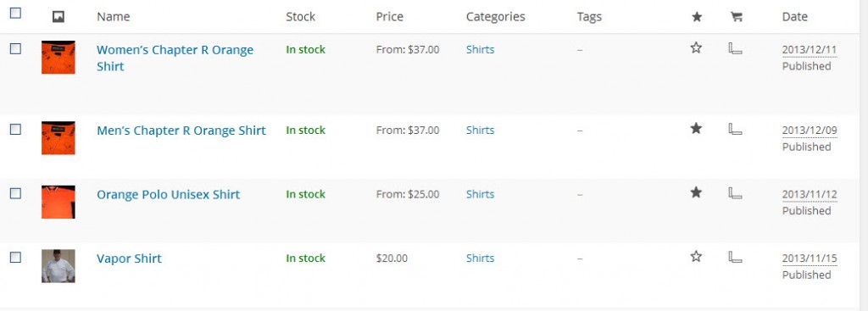Select all products with header checkbox

(15, 13)
